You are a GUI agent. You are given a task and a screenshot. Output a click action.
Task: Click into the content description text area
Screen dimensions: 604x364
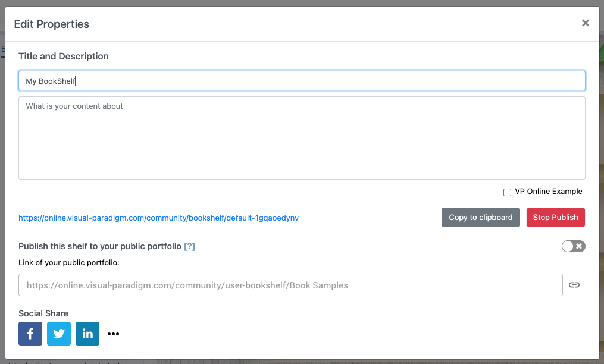coord(302,138)
